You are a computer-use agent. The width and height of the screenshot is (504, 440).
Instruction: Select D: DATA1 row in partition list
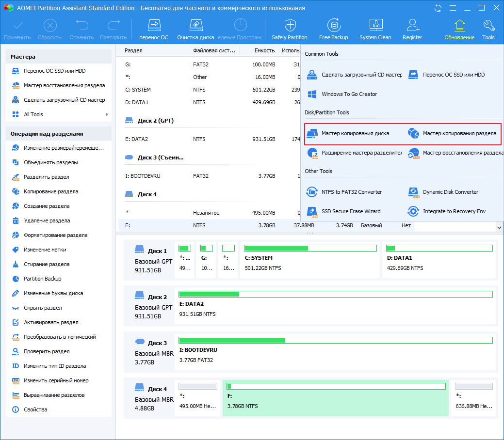click(x=209, y=102)
